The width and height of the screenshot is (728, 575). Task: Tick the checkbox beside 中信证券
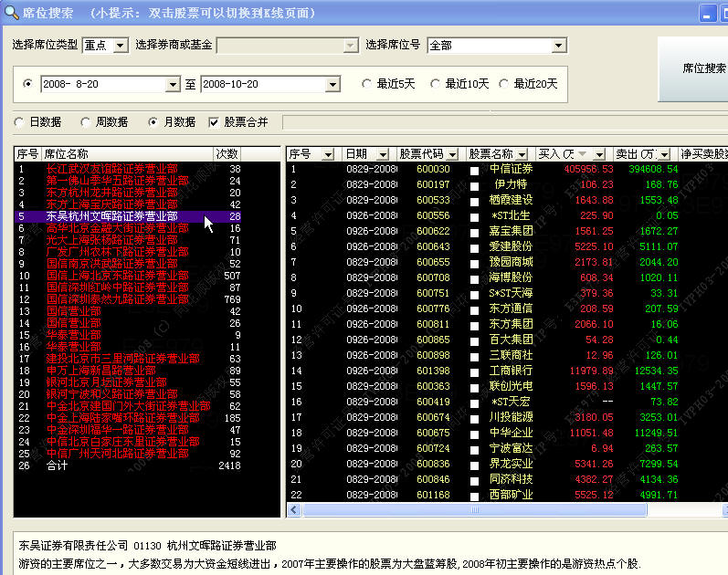coord(474,170)
